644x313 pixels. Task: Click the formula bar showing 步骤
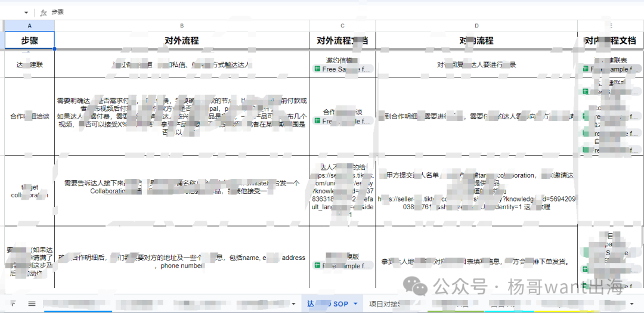[345, 13]
